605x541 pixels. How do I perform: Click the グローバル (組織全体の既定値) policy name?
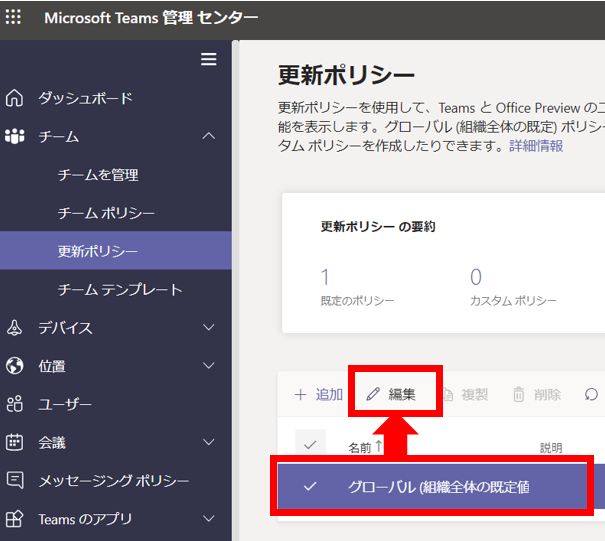pos(438,487)
